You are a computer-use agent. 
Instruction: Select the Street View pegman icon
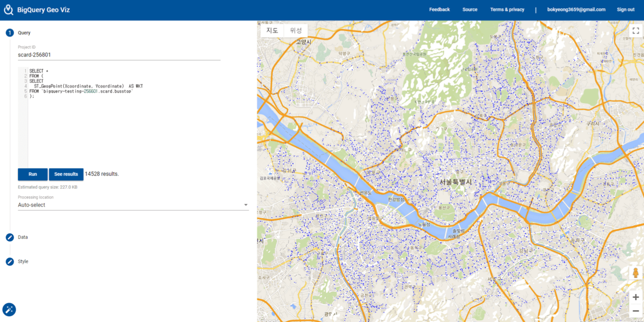tap(635, 273)
